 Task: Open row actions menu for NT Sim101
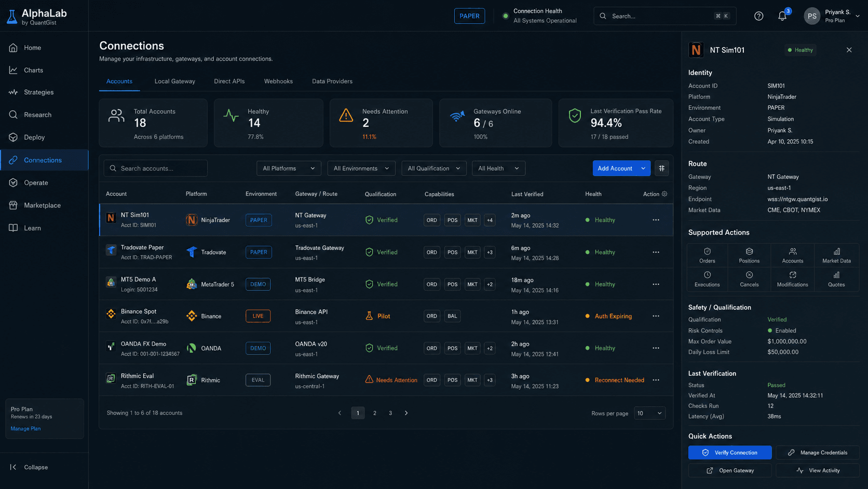point(656,220)
